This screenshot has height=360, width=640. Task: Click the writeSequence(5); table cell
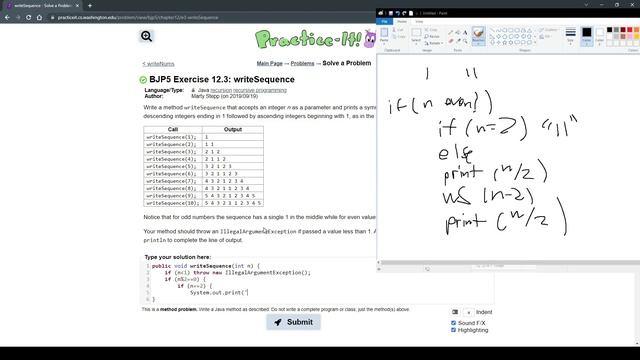point(173,166)
